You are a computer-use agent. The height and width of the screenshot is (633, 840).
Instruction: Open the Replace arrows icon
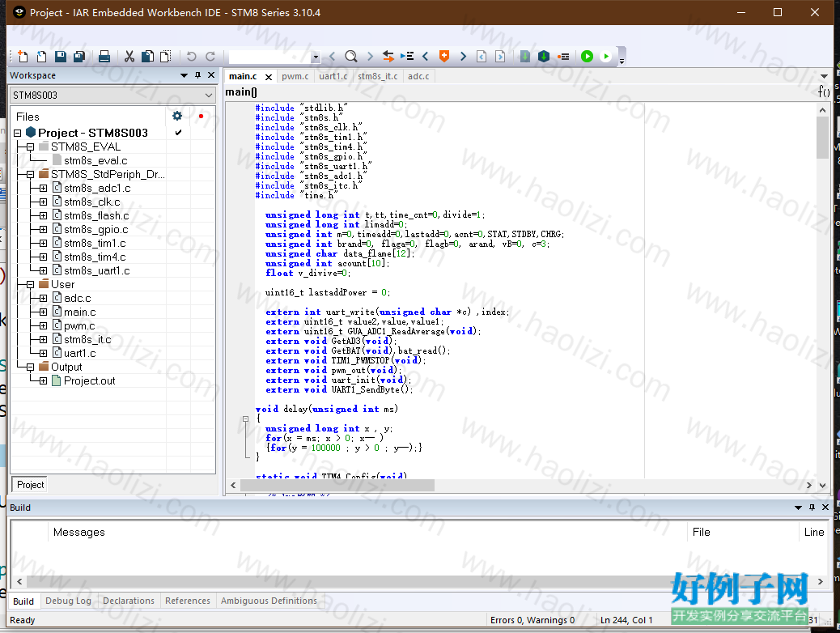388,57
